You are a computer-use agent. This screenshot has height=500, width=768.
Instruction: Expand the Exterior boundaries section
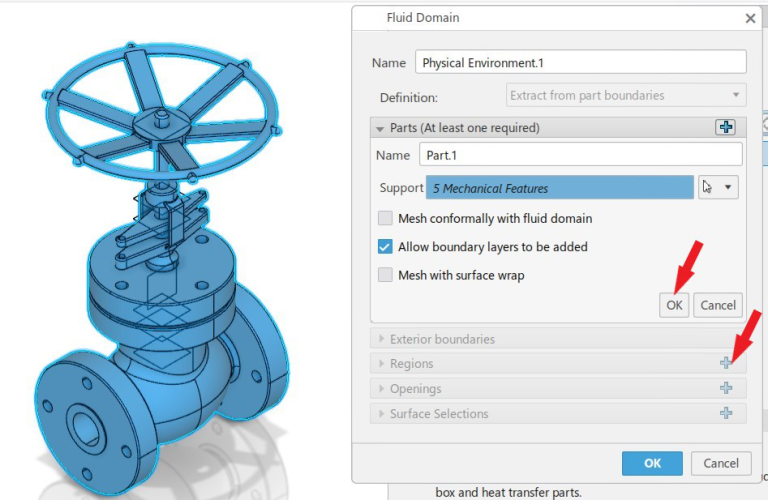(x=381, y=338)
